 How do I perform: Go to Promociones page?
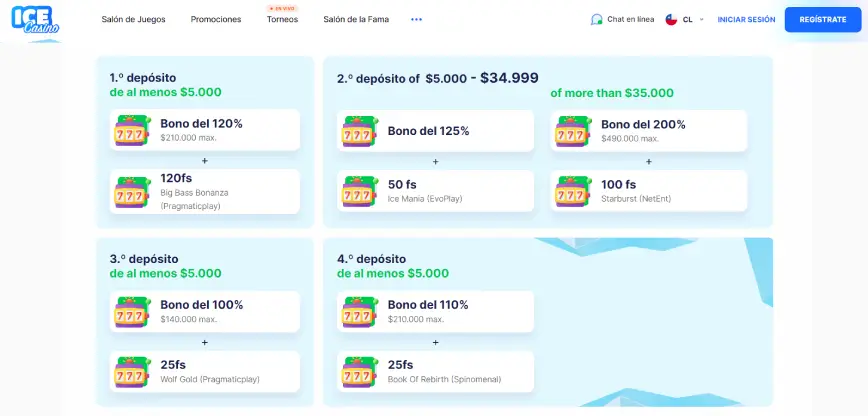point(216,19)
